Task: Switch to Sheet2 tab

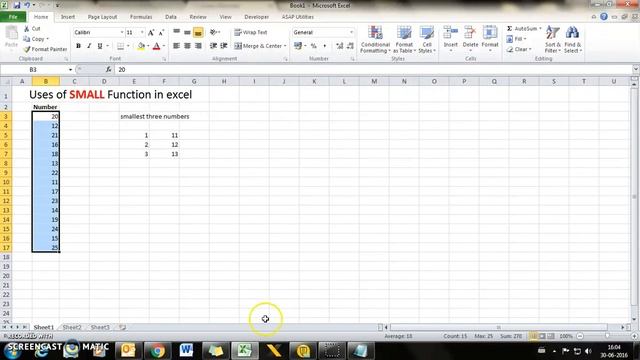Action: tap(72, 327)
